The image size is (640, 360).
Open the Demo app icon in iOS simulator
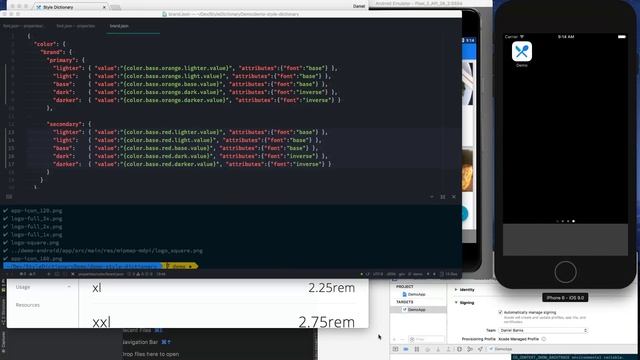522,51
